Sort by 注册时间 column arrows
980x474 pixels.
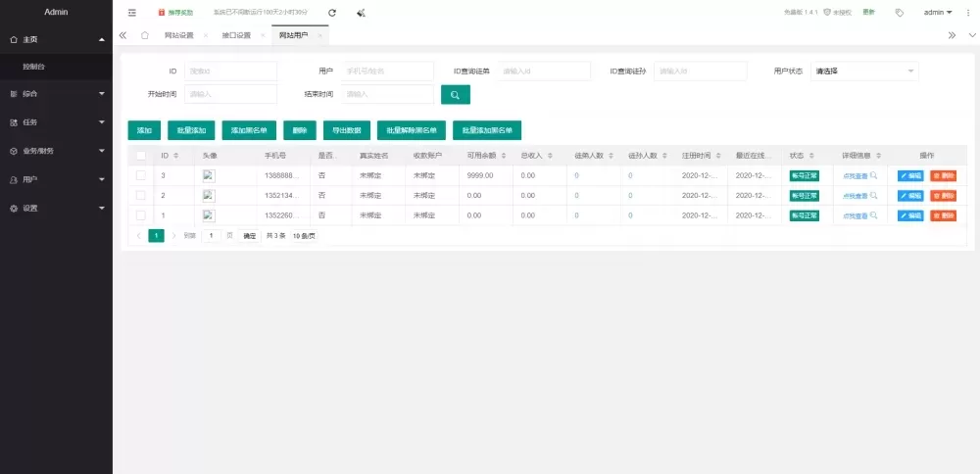tap(718, 156)
